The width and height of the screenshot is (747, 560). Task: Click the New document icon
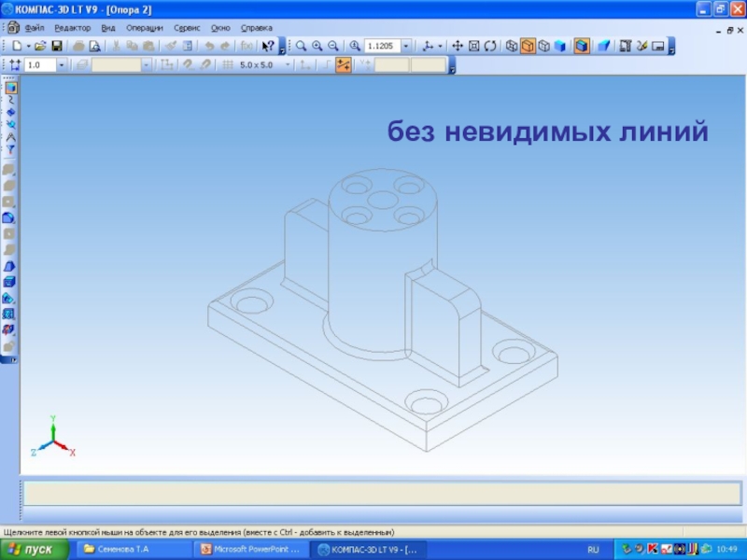point(17,46)
